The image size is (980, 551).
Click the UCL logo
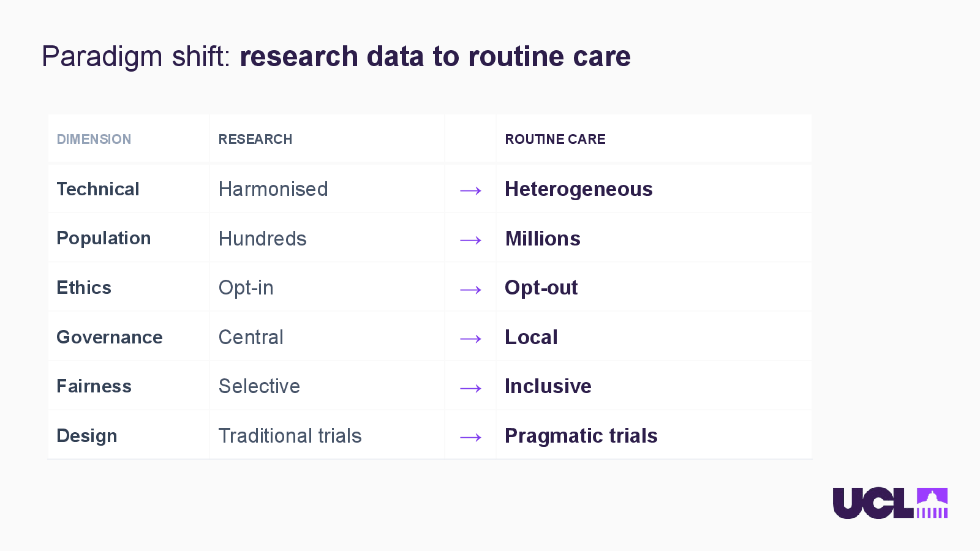click(x=890, y=503)
